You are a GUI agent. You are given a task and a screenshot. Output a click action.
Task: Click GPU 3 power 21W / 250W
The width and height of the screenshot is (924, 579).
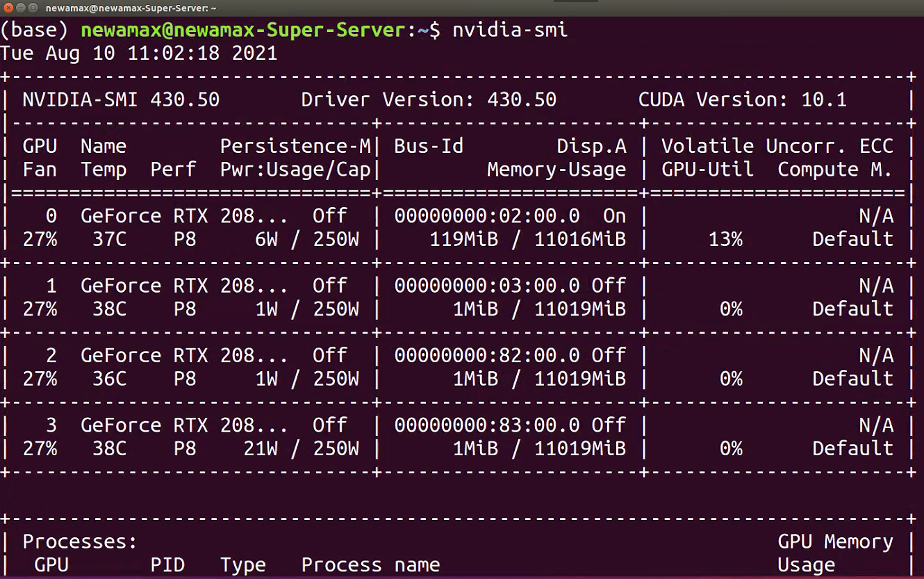point(301,448)
